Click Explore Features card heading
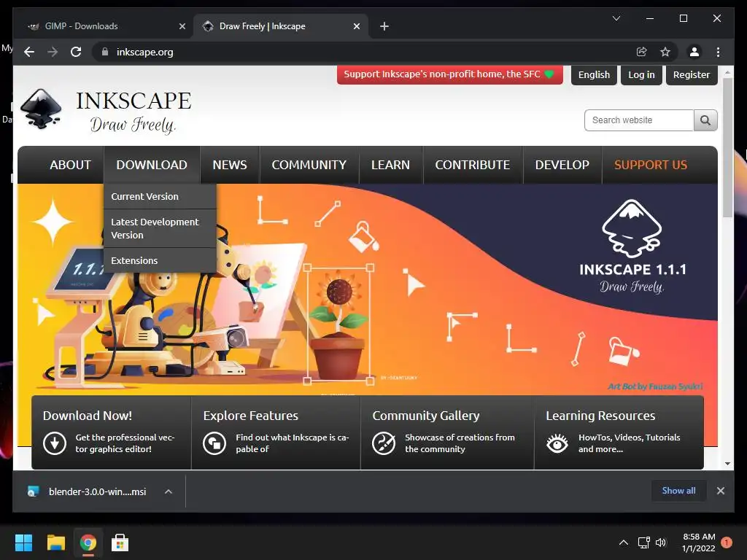 [251, 416]
